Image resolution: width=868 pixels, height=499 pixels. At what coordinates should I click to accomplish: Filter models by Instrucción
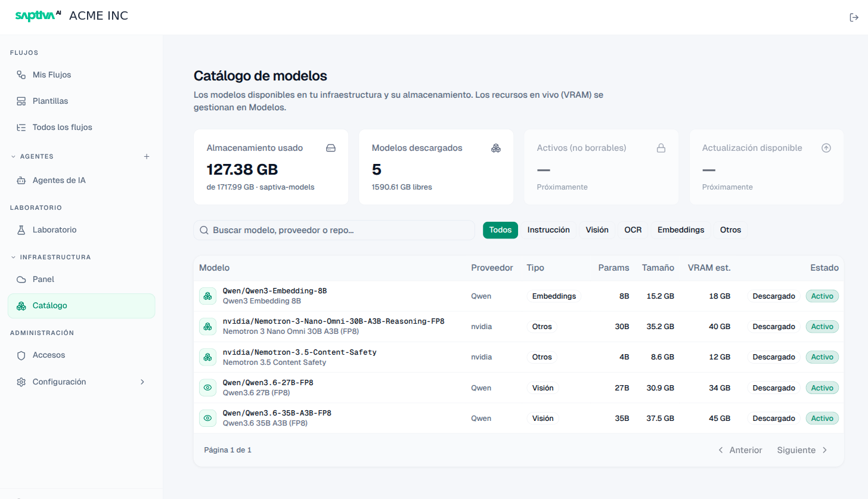[x=548, y=230]
